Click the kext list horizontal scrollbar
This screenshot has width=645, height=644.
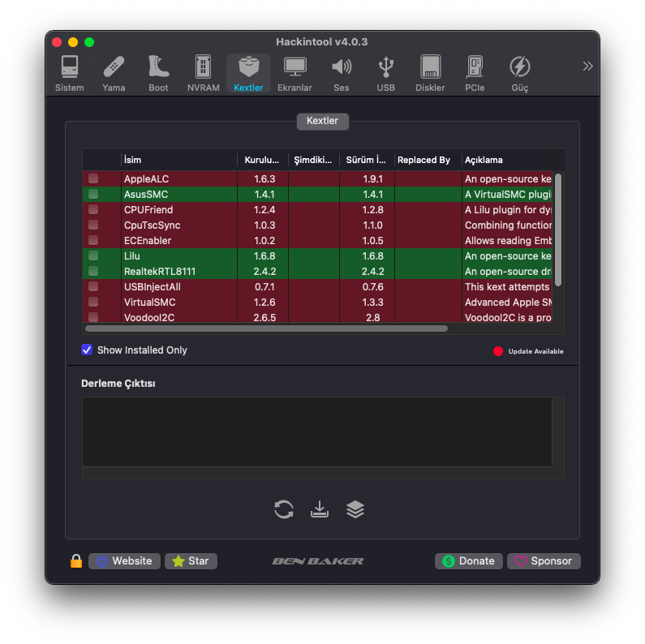click(266, 328)
